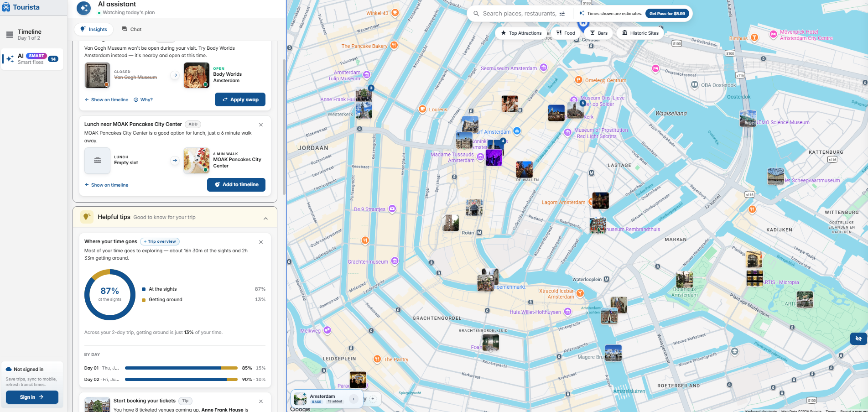Click the Bimhuis venue pin
Viewport: 868px width, 412px height.
[x=754, y=38]
